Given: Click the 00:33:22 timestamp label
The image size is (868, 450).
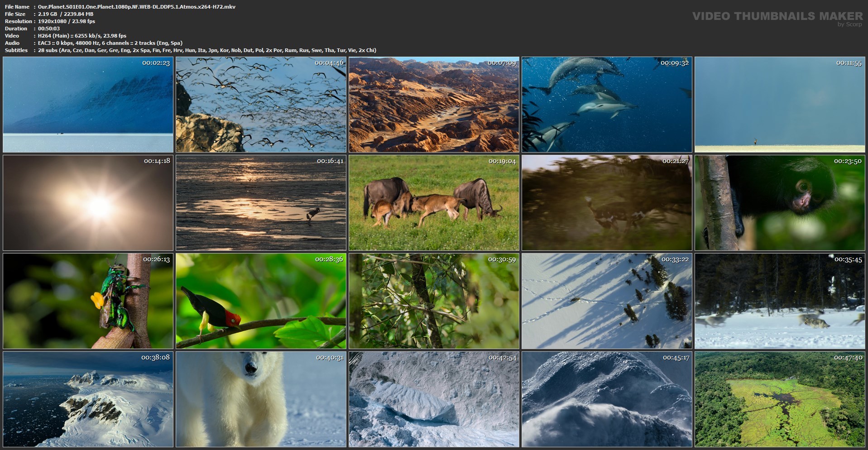Looking at the screenshot, I should tap(675, 259).
